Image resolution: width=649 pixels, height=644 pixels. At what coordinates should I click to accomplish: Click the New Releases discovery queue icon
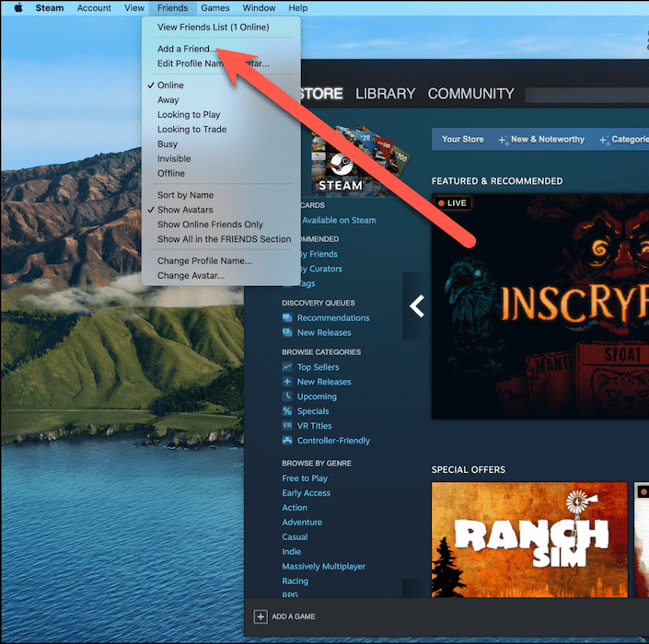[x=287, y=332]
